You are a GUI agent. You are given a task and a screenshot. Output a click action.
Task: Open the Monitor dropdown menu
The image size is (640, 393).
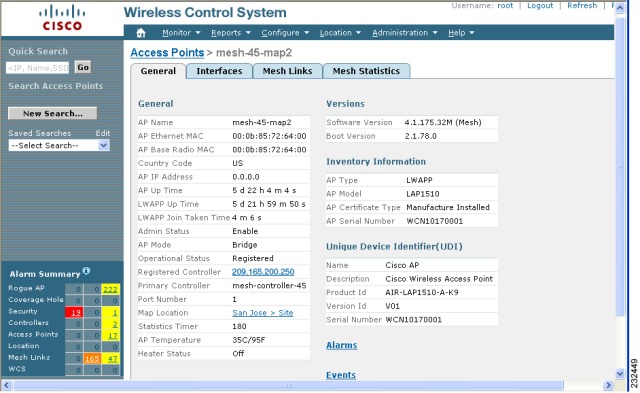tap(181, 33)
